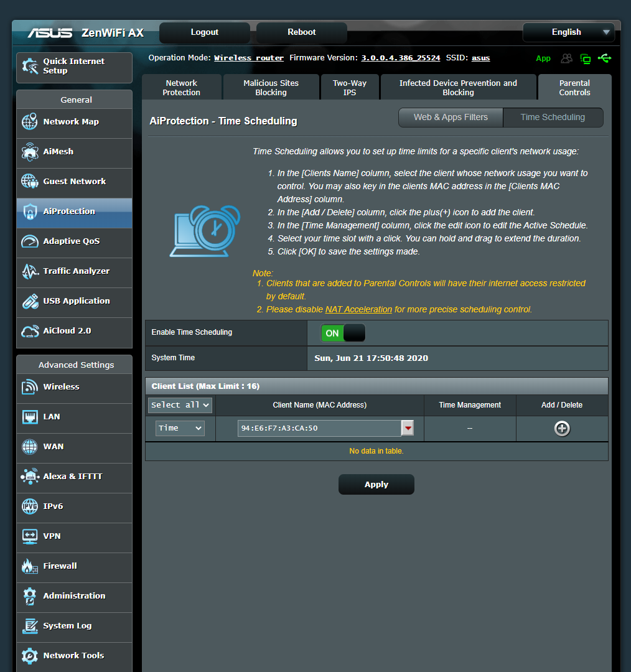Click the ASUS ZenWiFi AX logo
This screenshot has width=631, height=672.
[86, 32]
